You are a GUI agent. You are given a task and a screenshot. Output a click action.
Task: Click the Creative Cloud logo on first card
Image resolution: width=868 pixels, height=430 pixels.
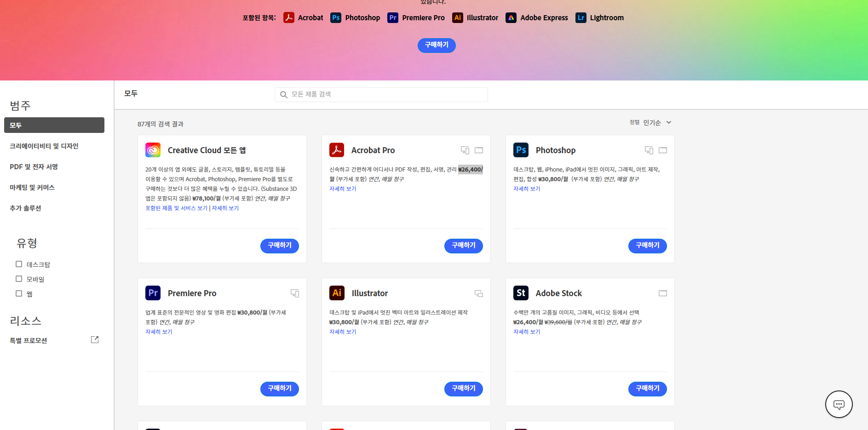tap(153, 150)
